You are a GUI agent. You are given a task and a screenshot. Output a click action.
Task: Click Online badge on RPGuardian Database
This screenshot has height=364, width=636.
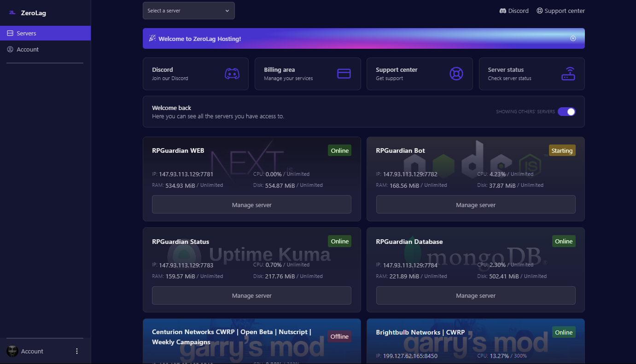(x=564, y=241)
